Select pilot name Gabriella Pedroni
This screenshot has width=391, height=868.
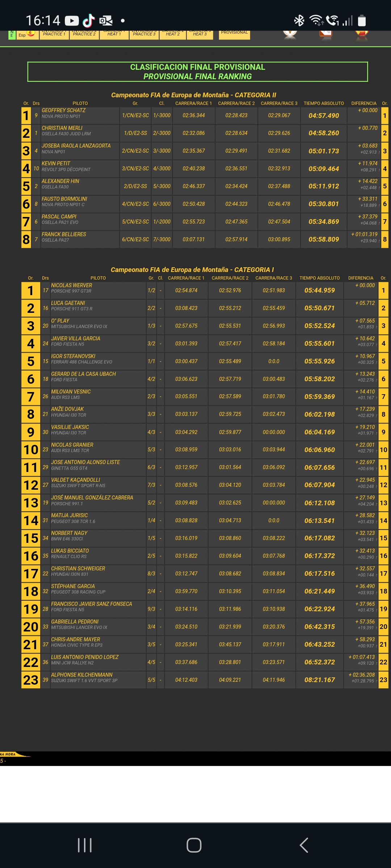[x=75, y=622]
